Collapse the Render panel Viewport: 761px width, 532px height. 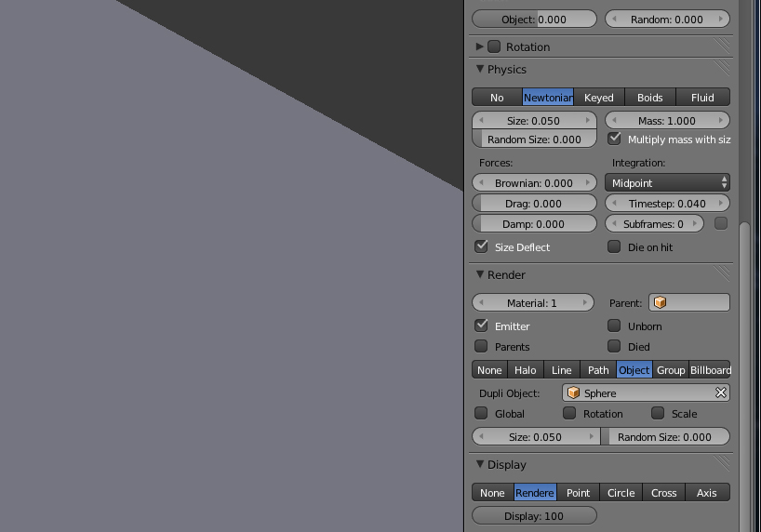coord(479,274)
